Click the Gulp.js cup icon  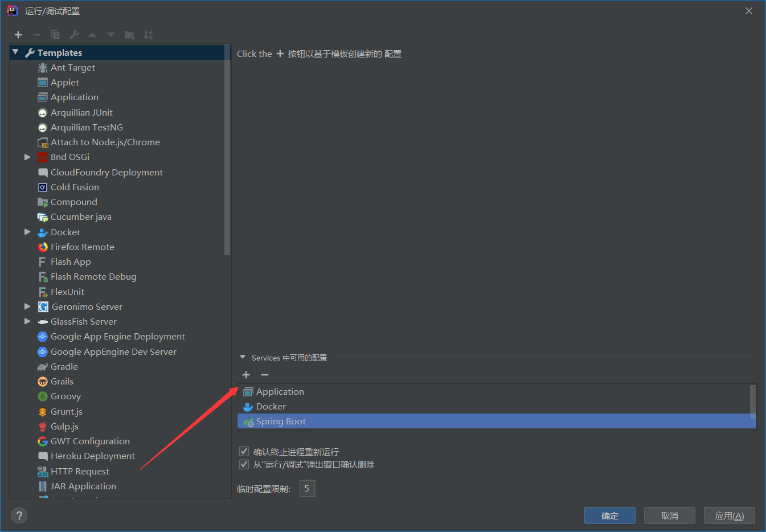(43, 427)
